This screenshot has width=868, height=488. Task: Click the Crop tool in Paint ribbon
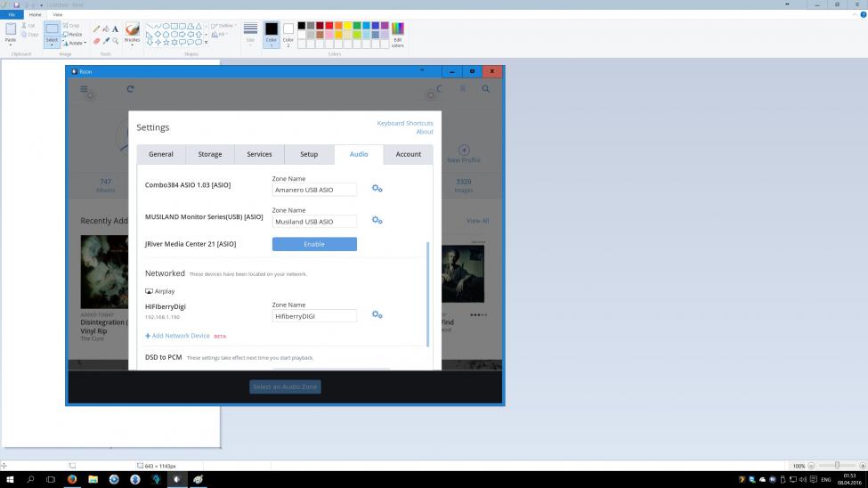(x=71, y=26)
